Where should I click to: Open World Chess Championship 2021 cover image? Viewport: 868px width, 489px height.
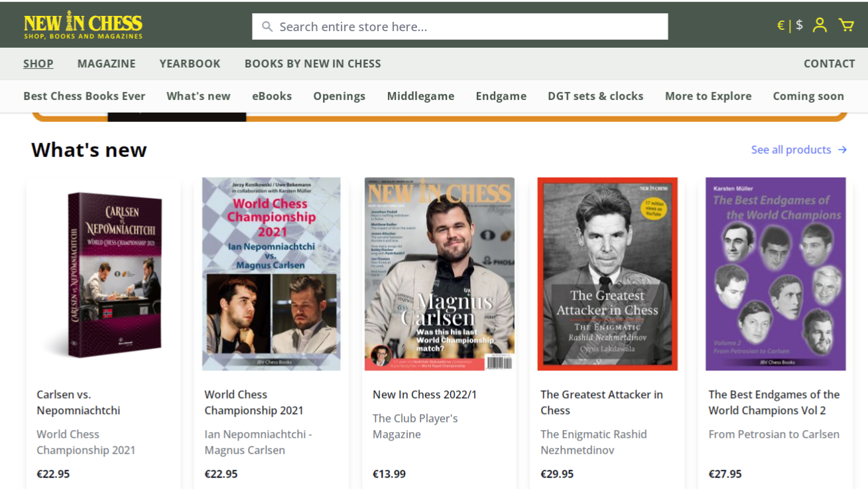pos(271,274)
